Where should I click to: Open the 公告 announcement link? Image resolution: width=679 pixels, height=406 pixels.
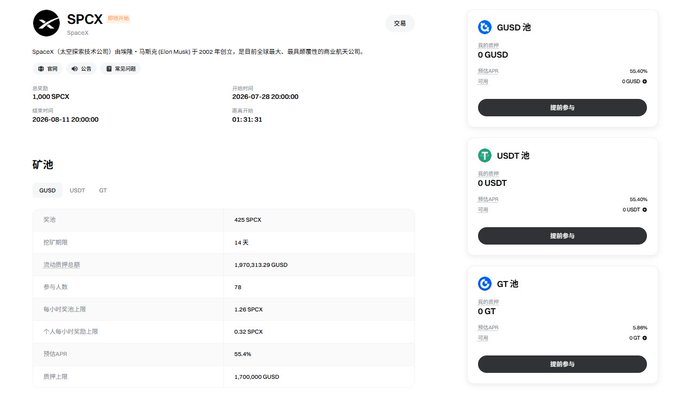(81, 68)
